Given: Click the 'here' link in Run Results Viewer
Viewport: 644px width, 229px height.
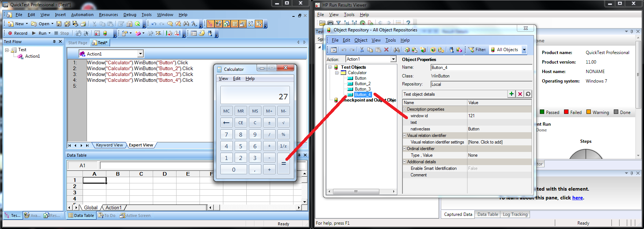Looking at the screenshot, I should point(577,198).
